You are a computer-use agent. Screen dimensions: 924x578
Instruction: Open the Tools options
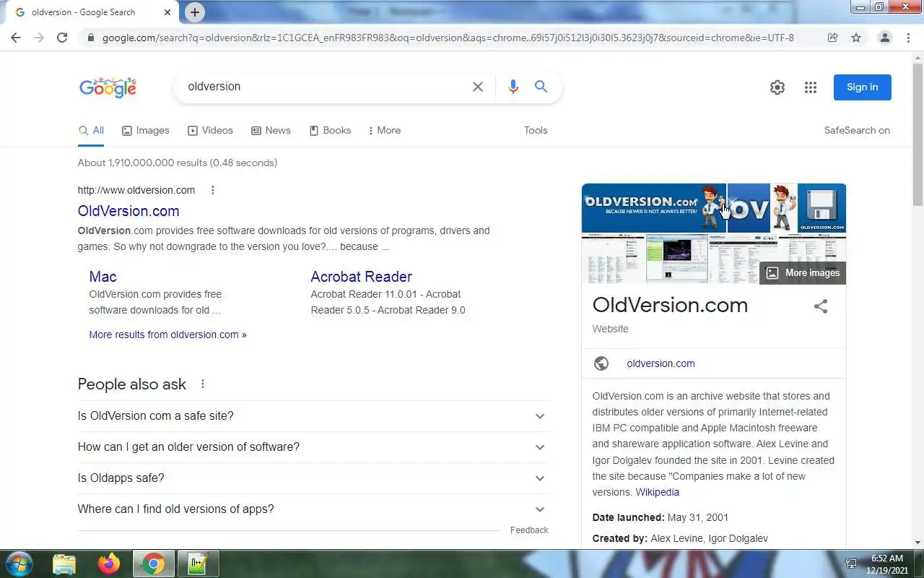click(536, 131)
